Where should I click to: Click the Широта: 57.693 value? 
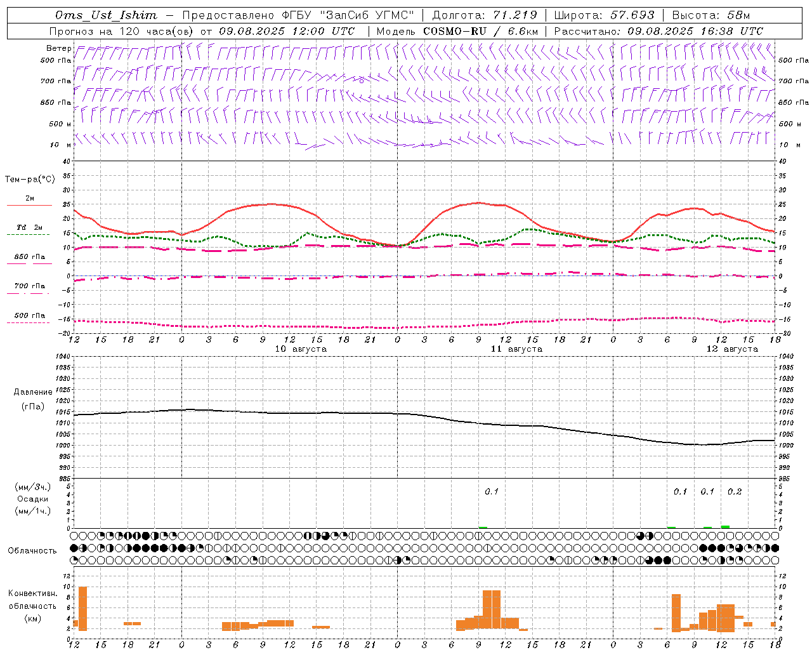click(604, 15)
